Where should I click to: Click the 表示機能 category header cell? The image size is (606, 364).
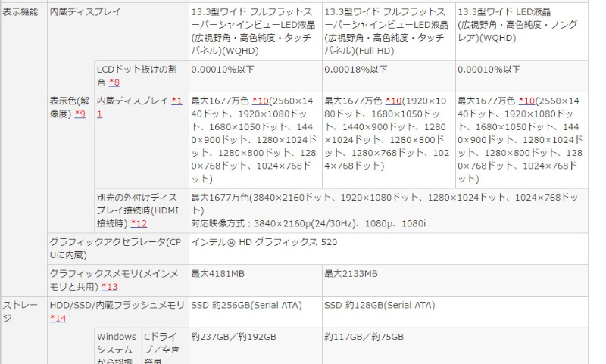pos(23,14)
